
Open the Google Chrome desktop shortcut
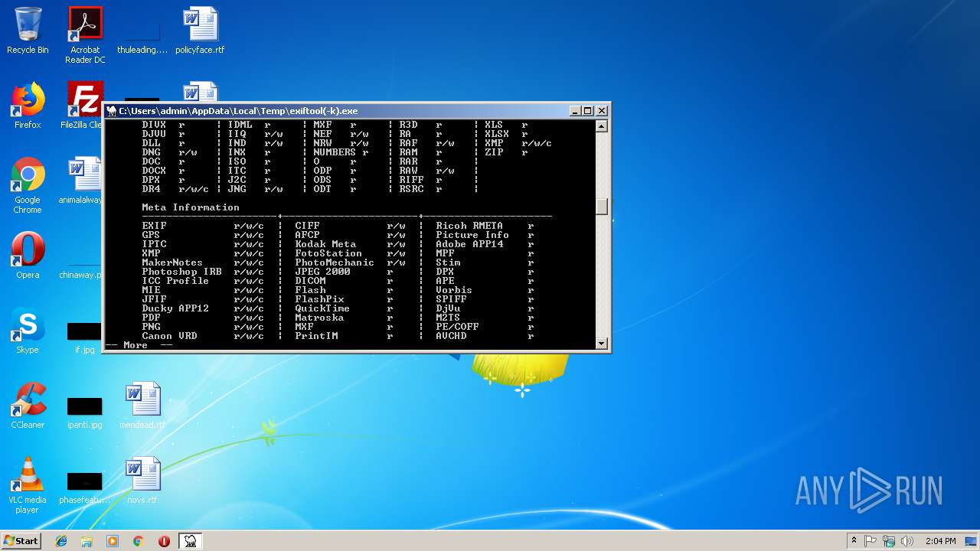(x=28, y=186)
